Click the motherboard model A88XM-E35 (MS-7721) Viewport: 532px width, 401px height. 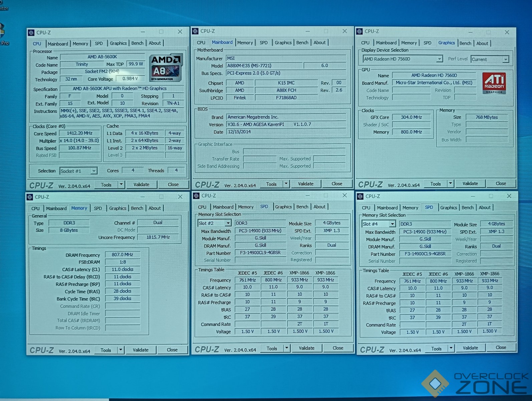264,65
